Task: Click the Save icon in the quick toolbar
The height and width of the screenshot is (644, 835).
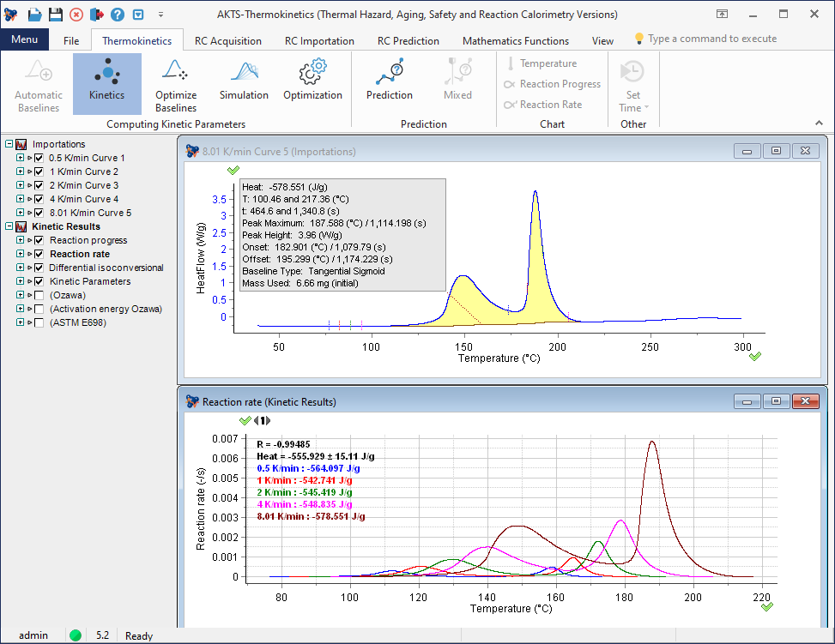Action: (x=55, y=14)
